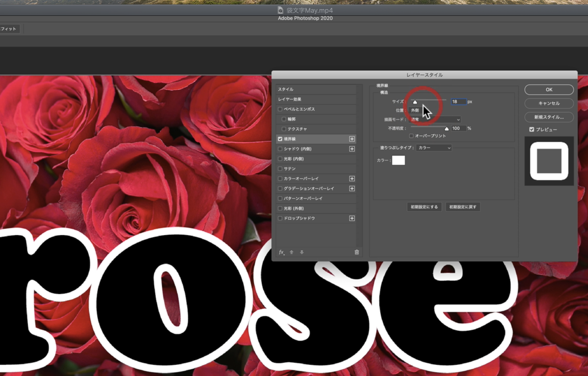Click 初期設定に戻す button

(x=463, y=207)
